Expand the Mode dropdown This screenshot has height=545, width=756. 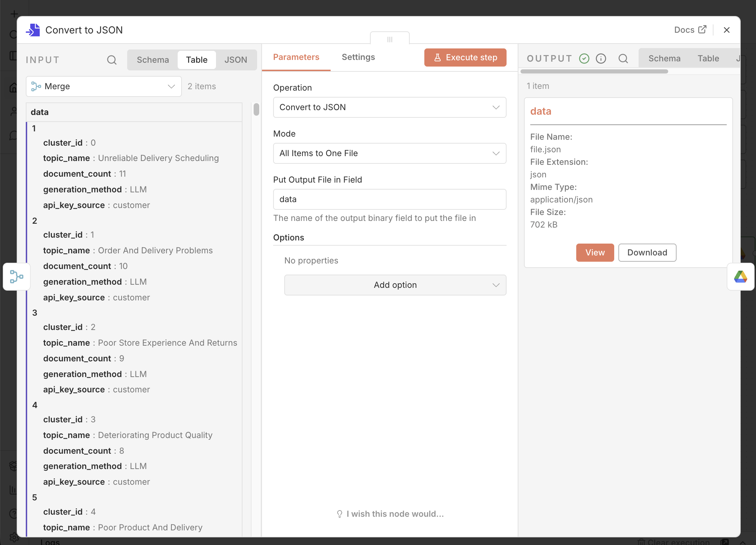tap(389, 153)
